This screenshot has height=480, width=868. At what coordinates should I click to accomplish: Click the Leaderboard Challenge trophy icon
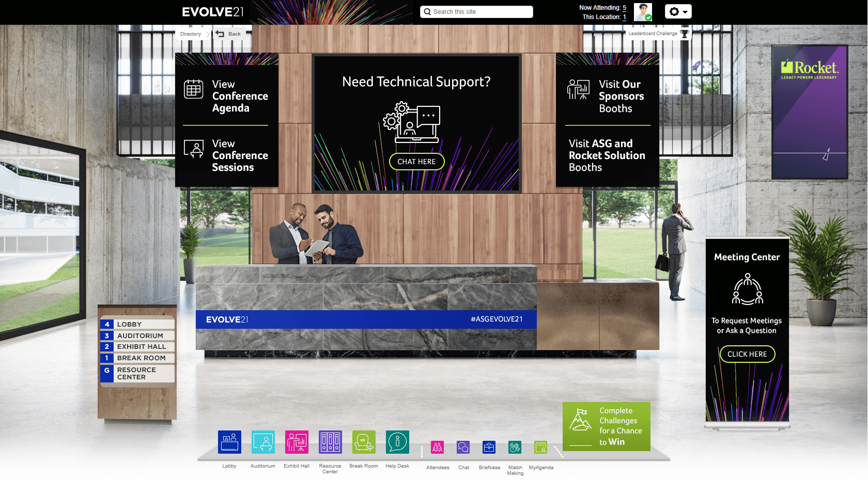[685, 34]
